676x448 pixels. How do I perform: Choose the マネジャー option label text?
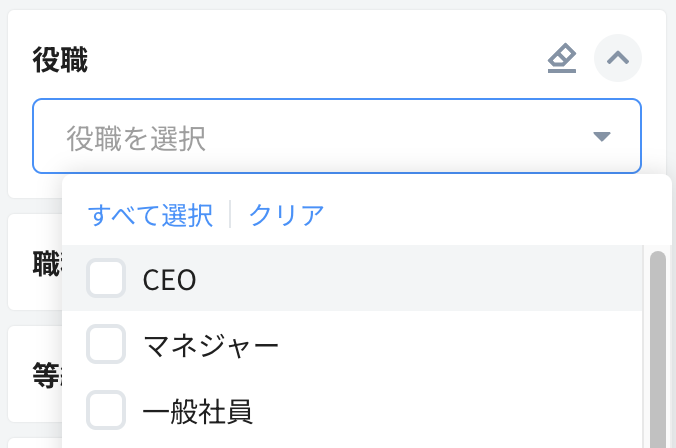tap(210, 345)
